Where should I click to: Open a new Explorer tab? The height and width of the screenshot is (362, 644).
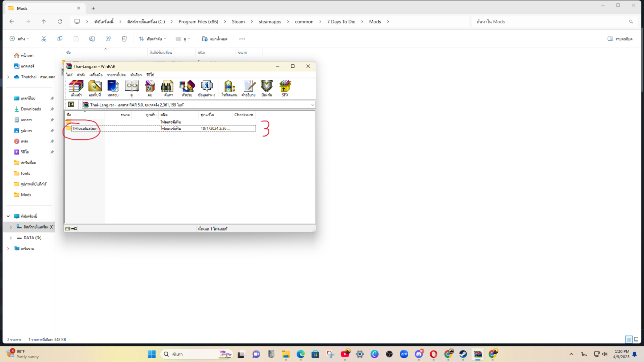tap(93, 8)
